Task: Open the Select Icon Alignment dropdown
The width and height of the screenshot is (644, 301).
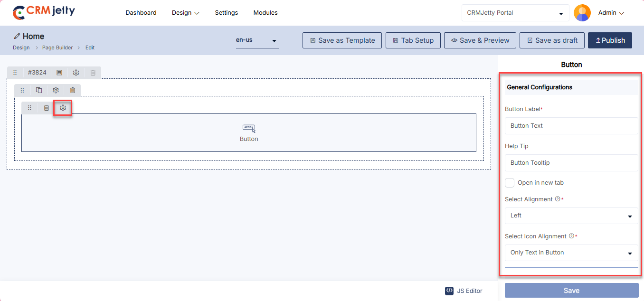Action: coord(571,253)
